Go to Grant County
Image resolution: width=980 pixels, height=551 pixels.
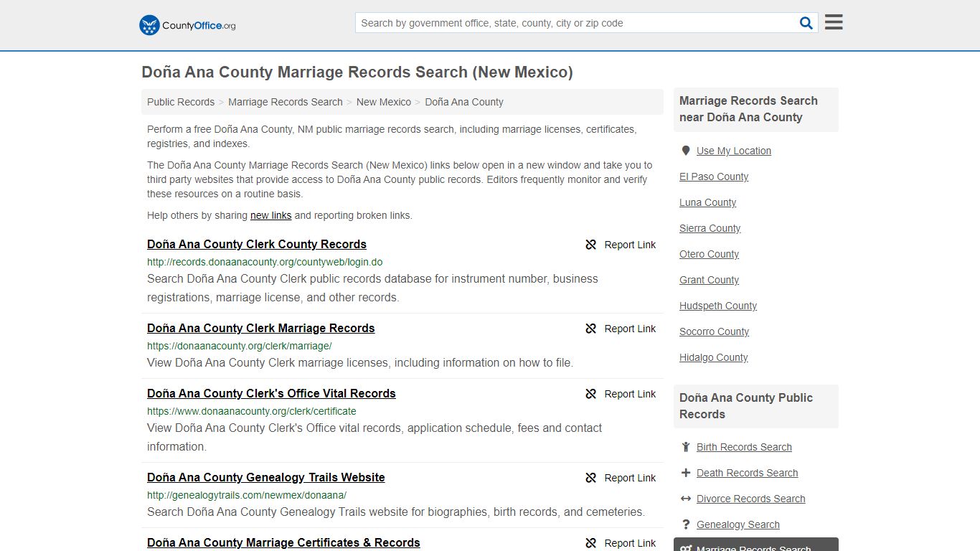point(710,280)
